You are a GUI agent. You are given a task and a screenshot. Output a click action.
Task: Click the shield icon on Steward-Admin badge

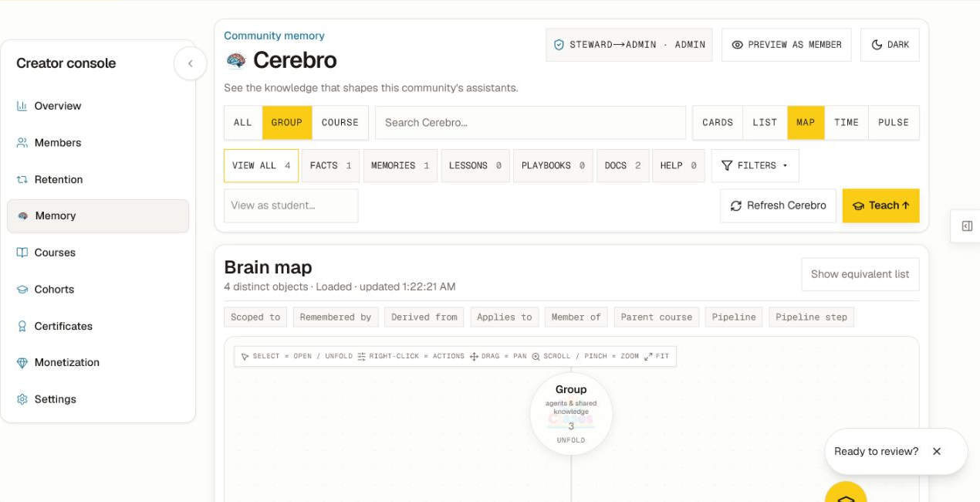pyautogui.click(x=559, y=45)
